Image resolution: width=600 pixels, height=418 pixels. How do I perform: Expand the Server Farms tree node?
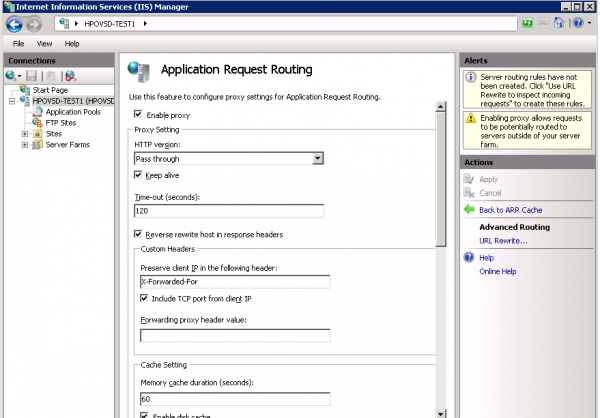(x=25, y=145)
